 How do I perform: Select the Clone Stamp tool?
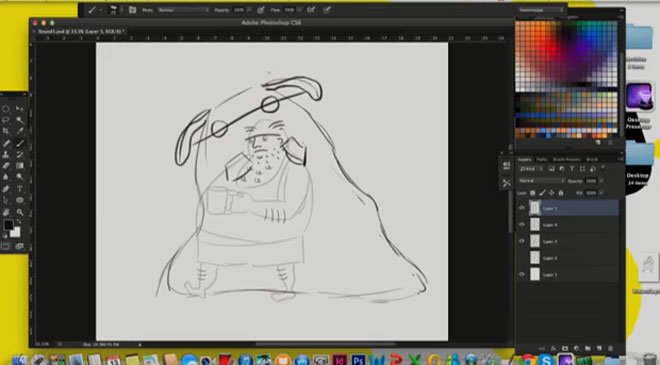pos(6,155)
